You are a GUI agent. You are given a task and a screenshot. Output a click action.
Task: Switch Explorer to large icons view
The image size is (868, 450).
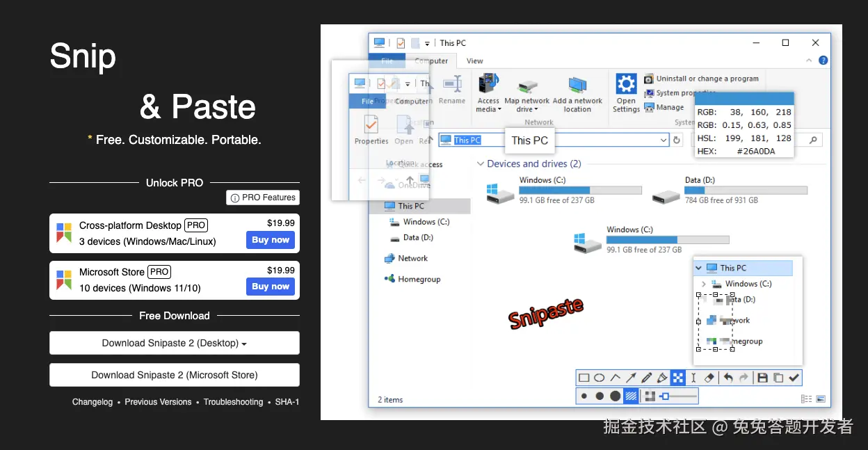point(821,399)
